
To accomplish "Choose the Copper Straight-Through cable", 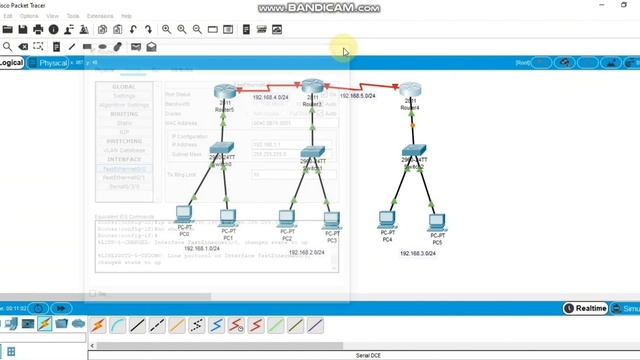I will pos(138,326).
